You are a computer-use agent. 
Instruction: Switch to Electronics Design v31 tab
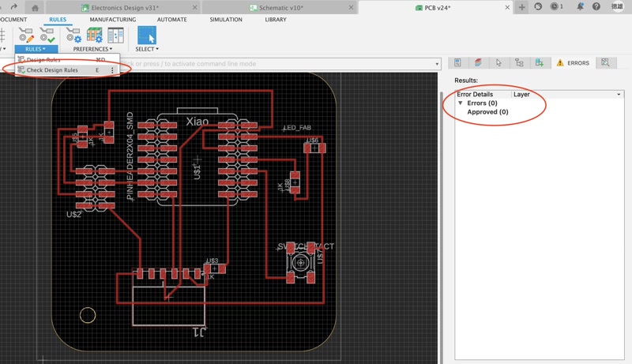[120, 8]
